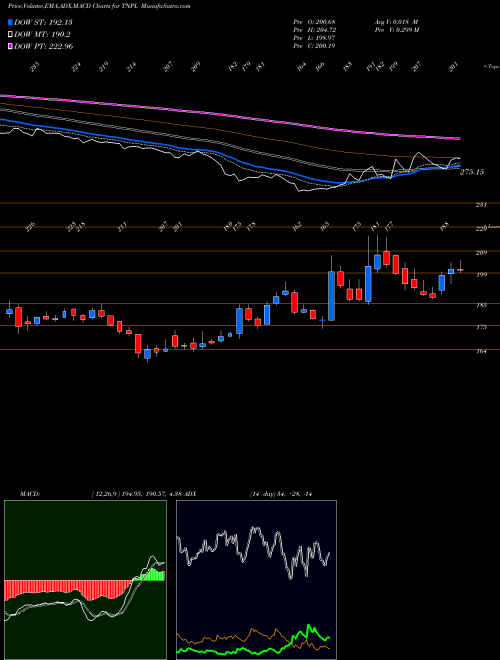Viewport: 500px width, 660px height.
Task: Click the chart title mentioning MunafaSutra.com
Action: [x=99, y=7]
